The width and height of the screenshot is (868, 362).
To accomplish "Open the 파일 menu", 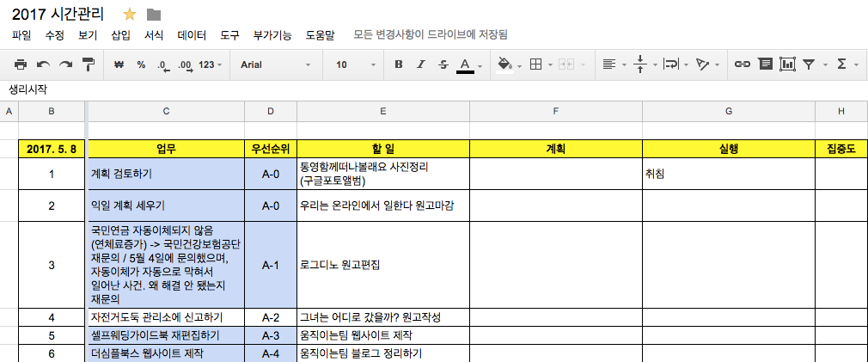I will point(21,35).
